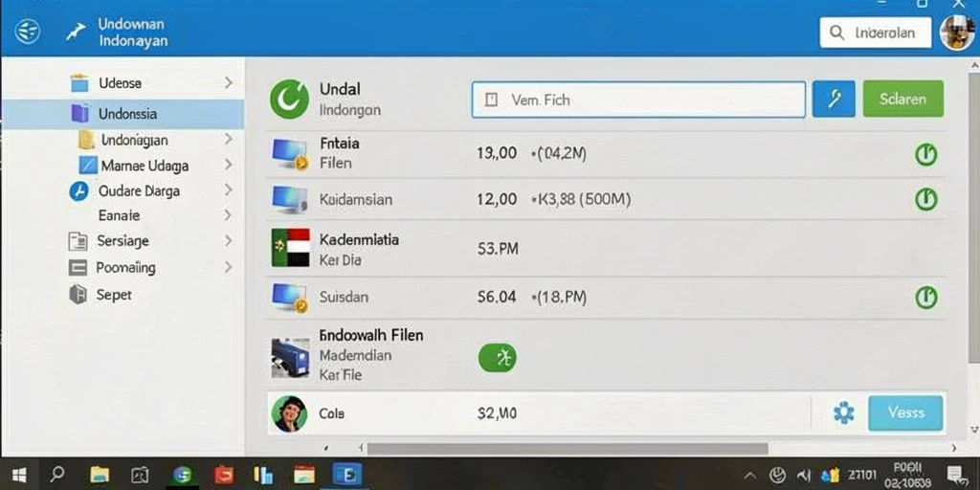Viewport: 980px width, 490px height.
Task: Click the green Sclaren button
Action: coord(903,99)
